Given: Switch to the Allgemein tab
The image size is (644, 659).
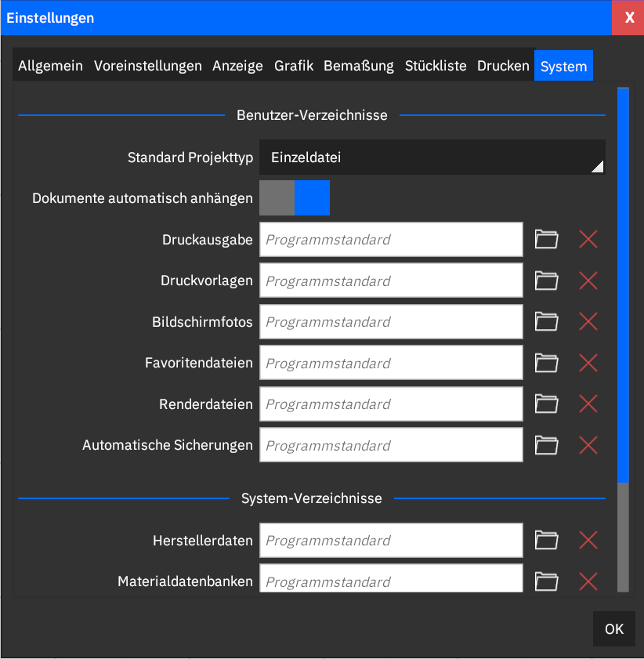Looking at the screenshot, I should [x=50, y=66].
